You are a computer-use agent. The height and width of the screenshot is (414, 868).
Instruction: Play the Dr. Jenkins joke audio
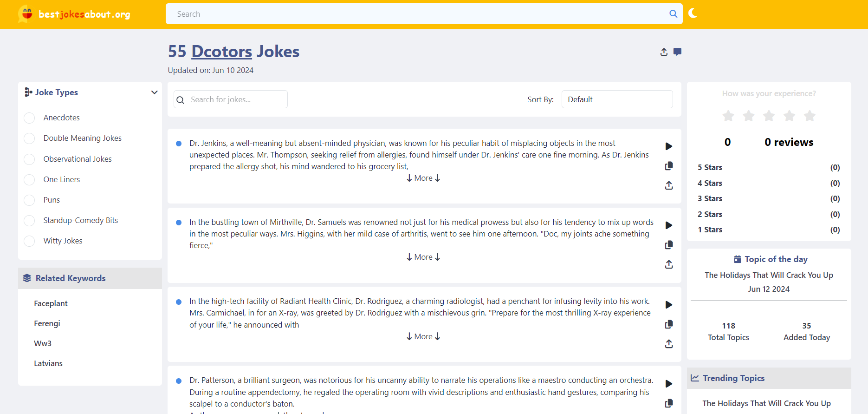[x=669, y=146]
